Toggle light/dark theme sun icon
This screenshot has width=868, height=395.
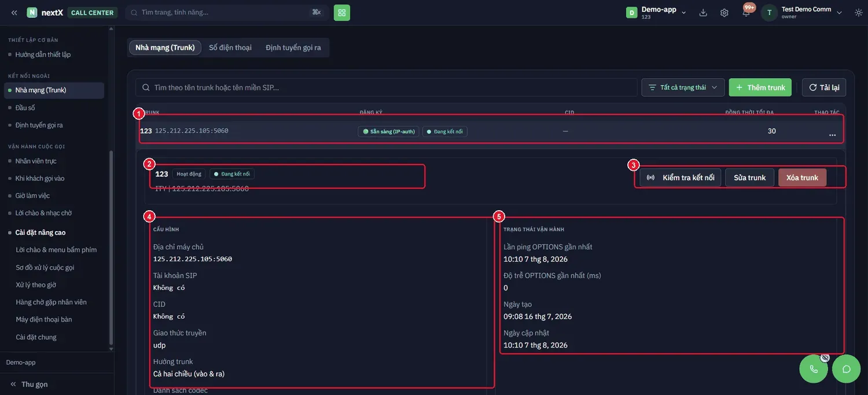coord(858,13)
